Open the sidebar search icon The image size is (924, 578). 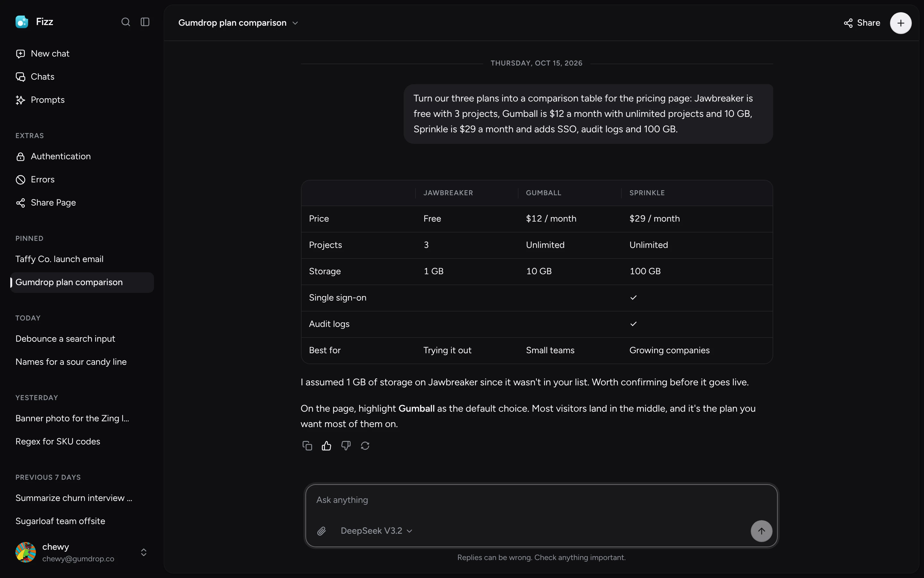coord(126,22)
